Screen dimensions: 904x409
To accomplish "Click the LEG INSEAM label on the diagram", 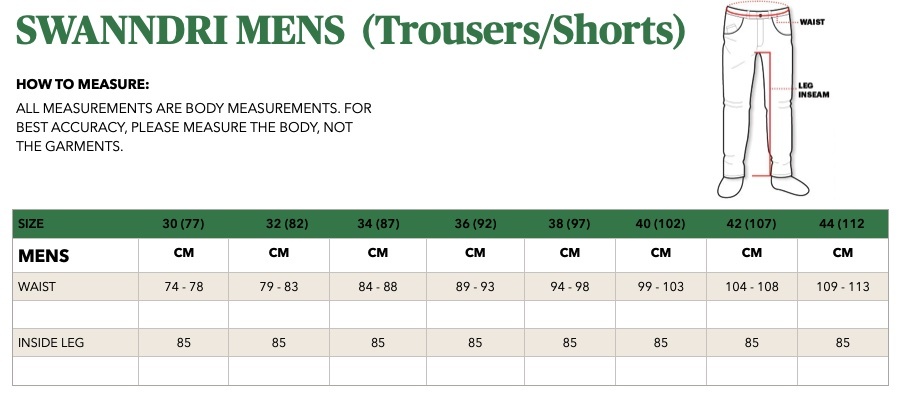I will 813,90.
